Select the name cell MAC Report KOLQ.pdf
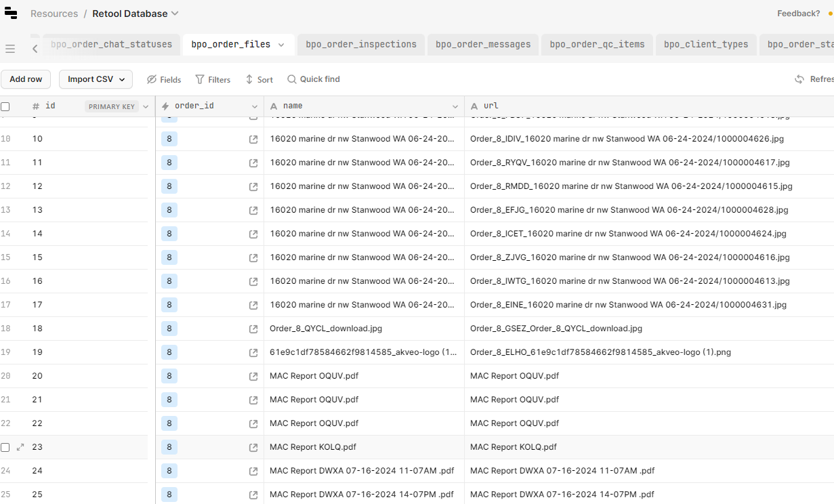The width and height of the screenshot is (834, 504). pos(364,447)
